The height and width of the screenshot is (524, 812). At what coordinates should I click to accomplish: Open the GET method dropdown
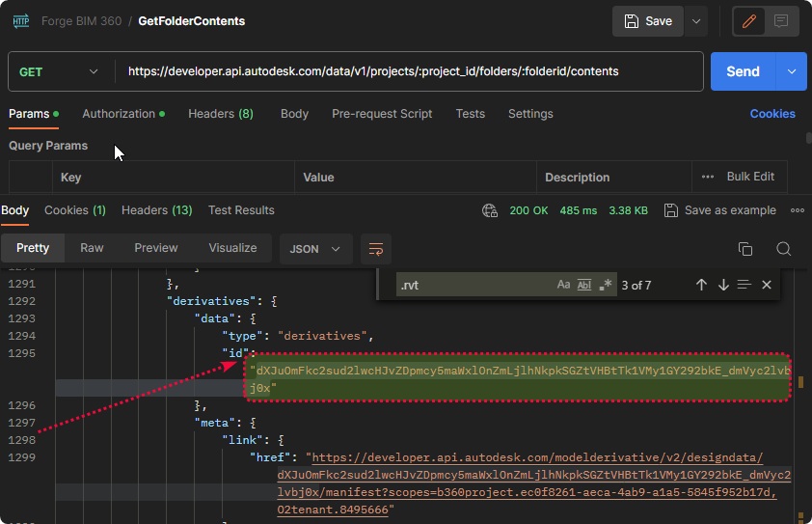[x=58, y=71]
